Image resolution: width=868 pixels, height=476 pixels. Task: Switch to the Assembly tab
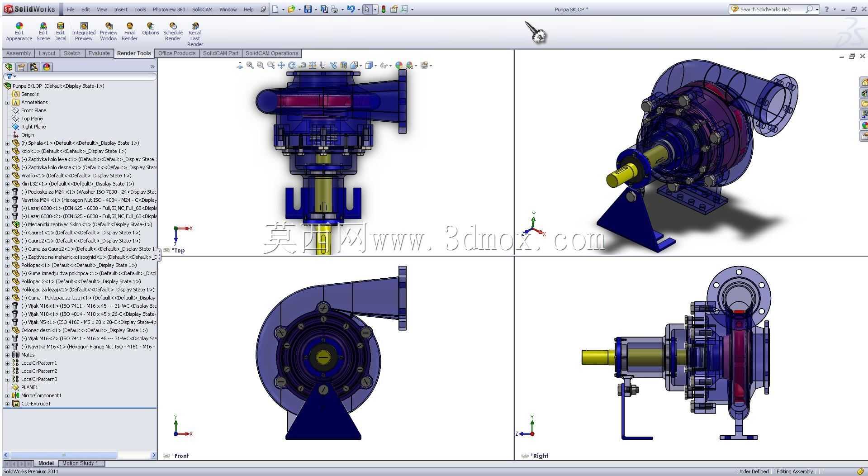tap(19, 53)
